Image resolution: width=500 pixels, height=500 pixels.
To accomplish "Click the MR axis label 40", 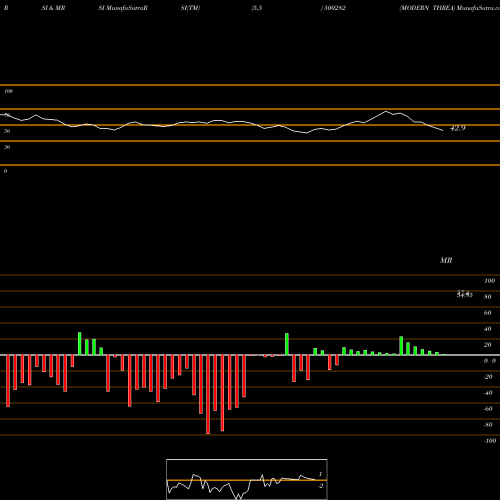I will click(x=488, y=329).
